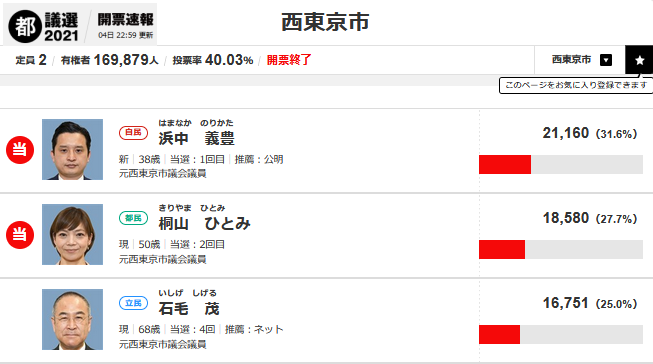Click the vote bar for 16,751 votes
The width and height of the screenshot is (653, 364).
[561, 334]
